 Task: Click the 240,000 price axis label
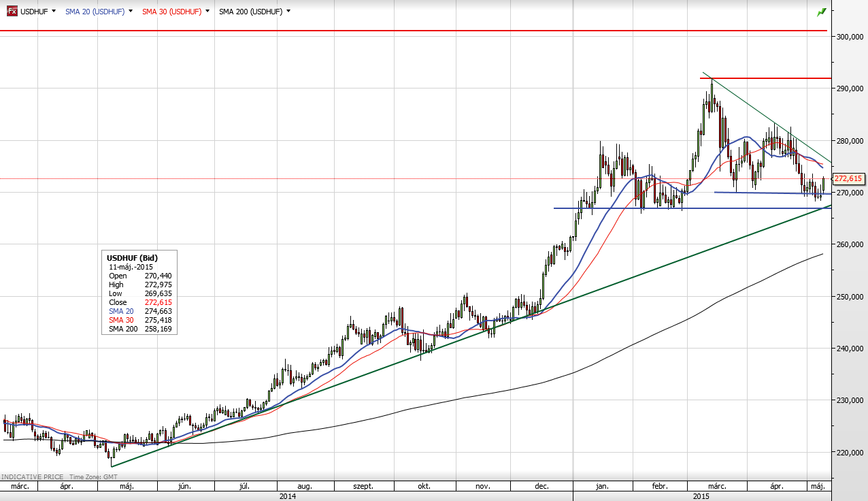pyautogui.click(x=850, y=349)
